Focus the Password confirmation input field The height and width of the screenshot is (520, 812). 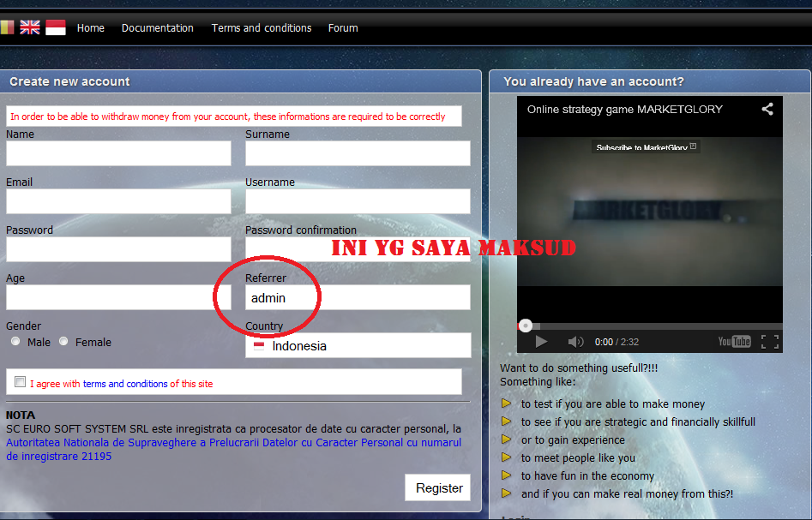click(x=358, y=249)
